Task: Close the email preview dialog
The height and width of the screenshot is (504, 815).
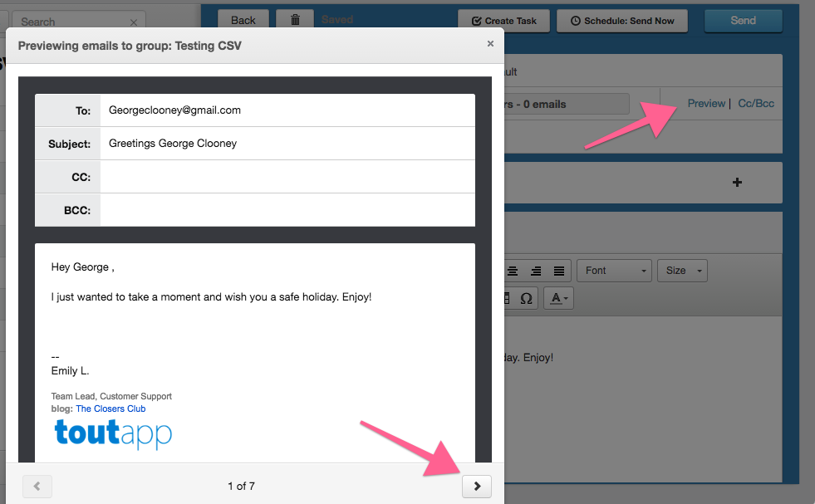Action: coord(490,44)
